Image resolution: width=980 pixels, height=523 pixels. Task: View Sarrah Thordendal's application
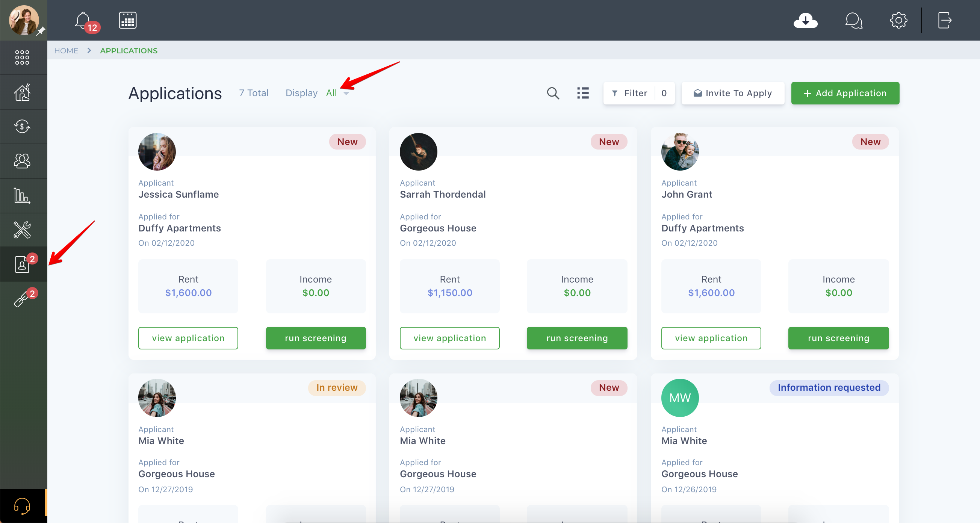coord(450,338)
